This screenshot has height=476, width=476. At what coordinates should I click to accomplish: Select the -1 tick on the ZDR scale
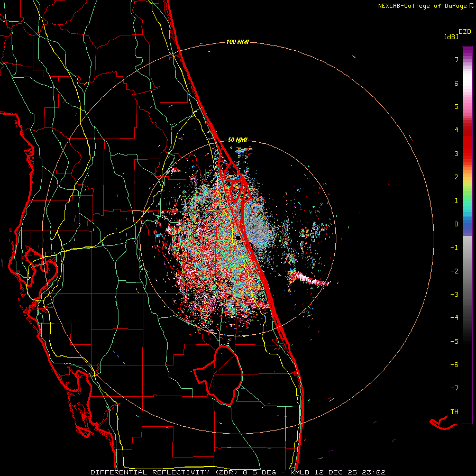click(x=454, y=248)
